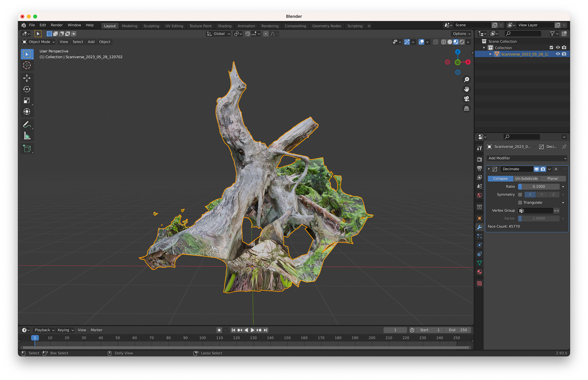Viewport: 588px width, 380px height.
Task: Open the Object Mode dropdown
Action: point(38,42)
